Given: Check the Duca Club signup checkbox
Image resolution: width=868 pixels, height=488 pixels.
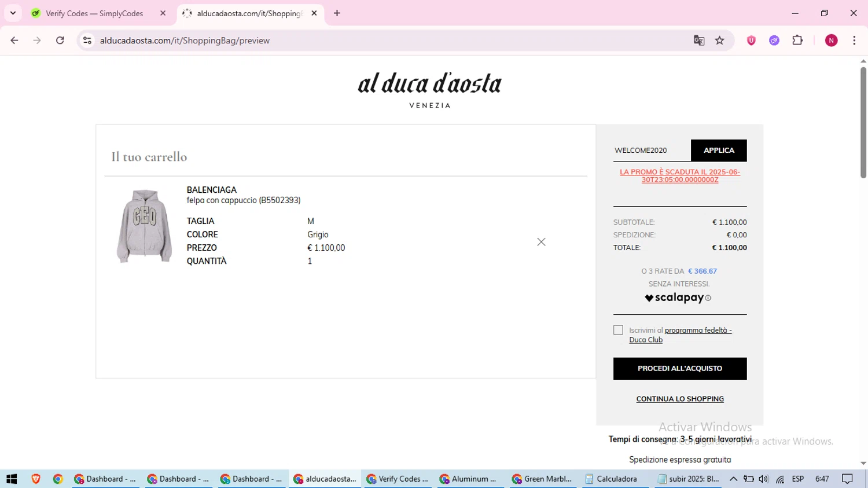Looking at the screenshot, I should [x=618, y=330].
